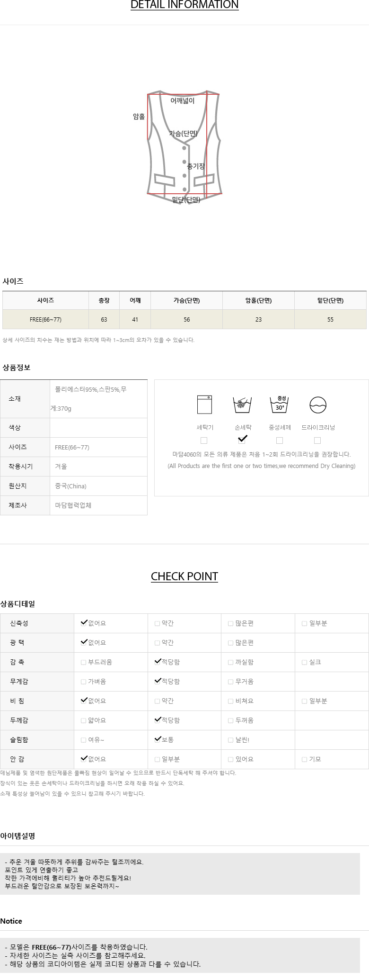Toggle the checked 손세탁 checkbox
Viewport: 369px width, 980px height.
click(242, 440)
